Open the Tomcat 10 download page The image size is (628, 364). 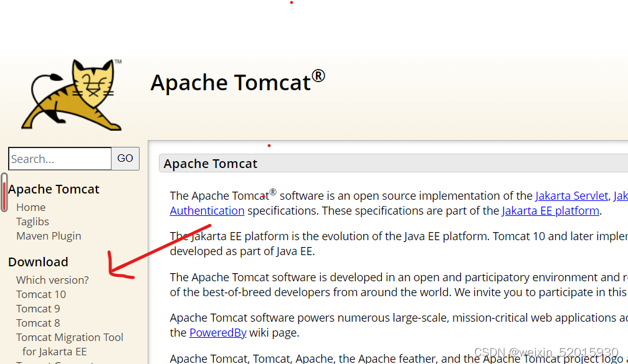pos(40,294)
